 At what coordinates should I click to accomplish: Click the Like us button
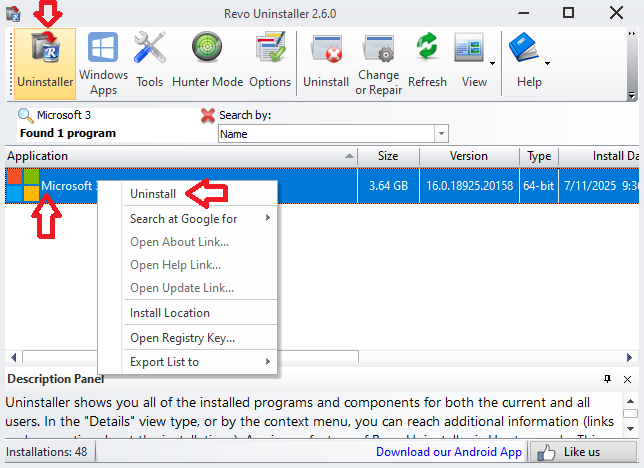[581, 452]
